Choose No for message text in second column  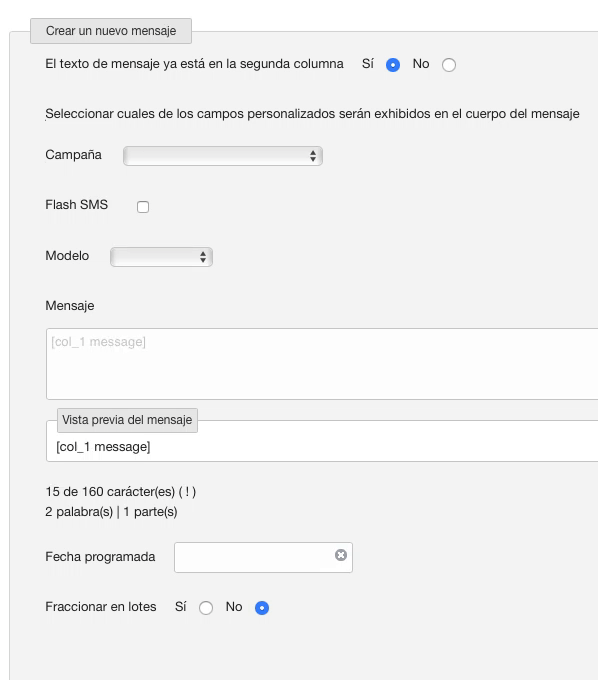(449, 65)
